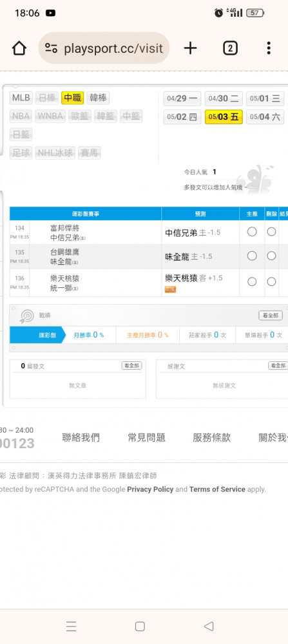Screen dimensions: 288x644
Task: Select 刪除 radio for 味全龍 prediction
Action: click(271, 256)
